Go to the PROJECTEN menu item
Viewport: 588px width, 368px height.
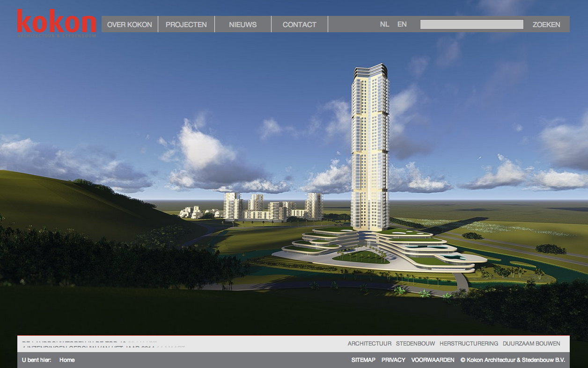[186, 24]
